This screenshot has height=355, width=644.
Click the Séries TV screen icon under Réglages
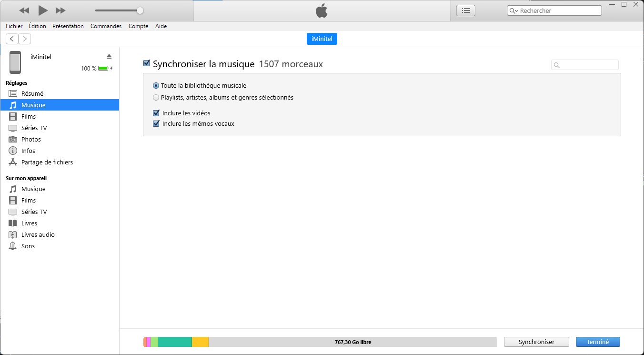click(x=13, y=128)
